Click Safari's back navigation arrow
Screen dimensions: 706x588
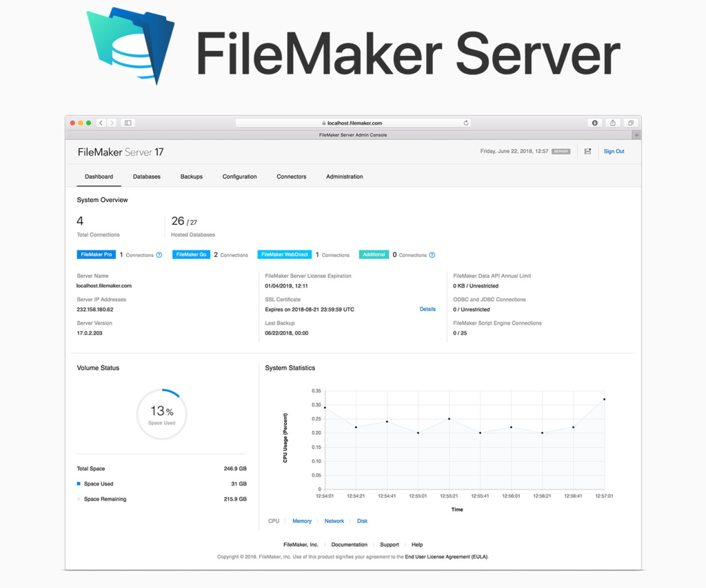(x=101, y=123)
